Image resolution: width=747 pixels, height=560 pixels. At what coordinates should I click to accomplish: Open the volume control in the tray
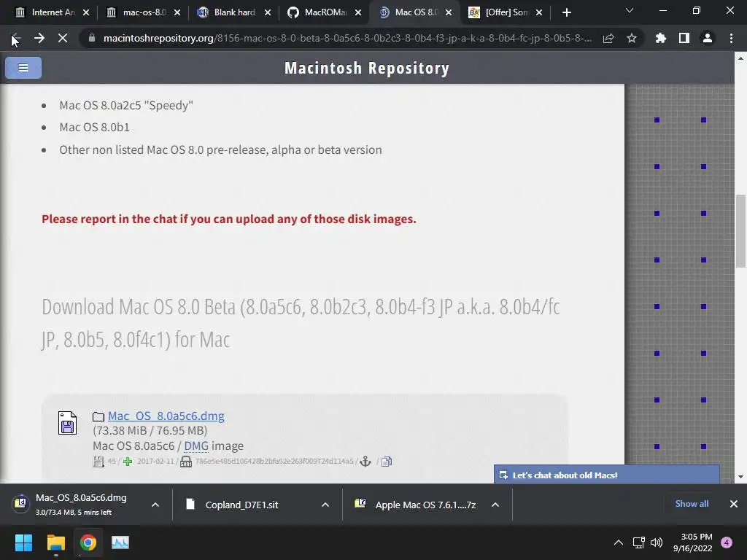[657, 542]
